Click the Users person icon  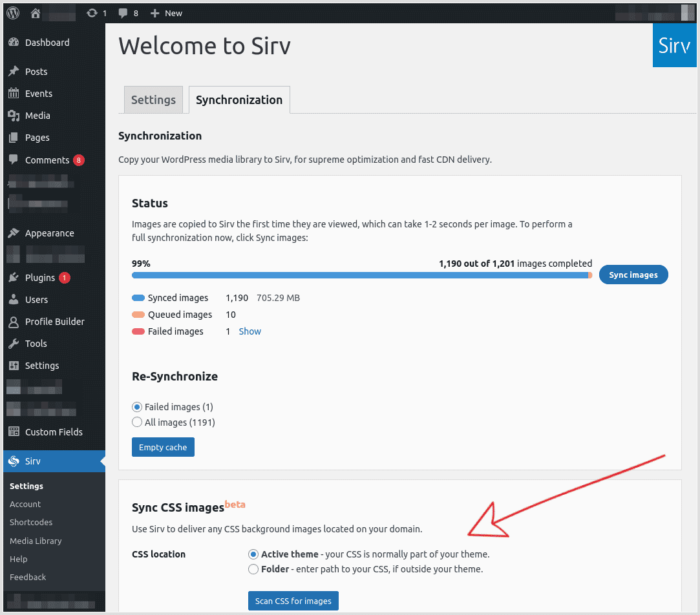pos(14,300)
